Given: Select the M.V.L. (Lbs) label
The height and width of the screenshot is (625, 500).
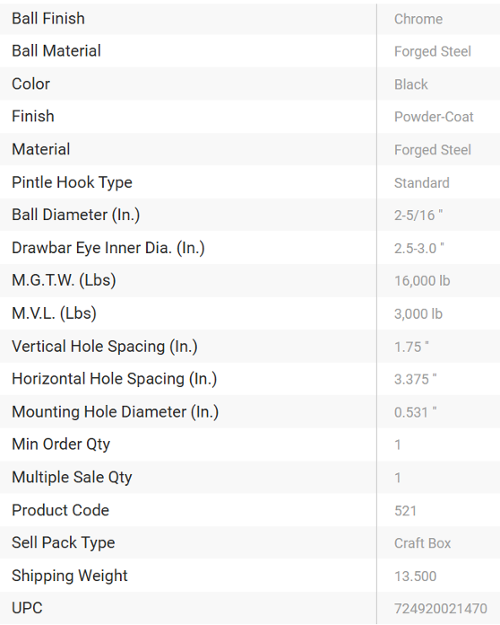Looking at the screenshot, I should coord(54,313).
